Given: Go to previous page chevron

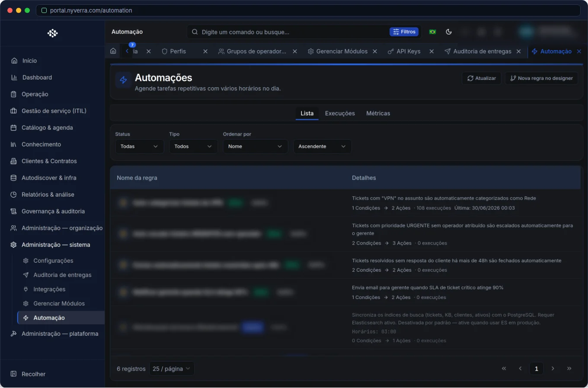Looking at the screenshot, I should (x=520, y=369).
